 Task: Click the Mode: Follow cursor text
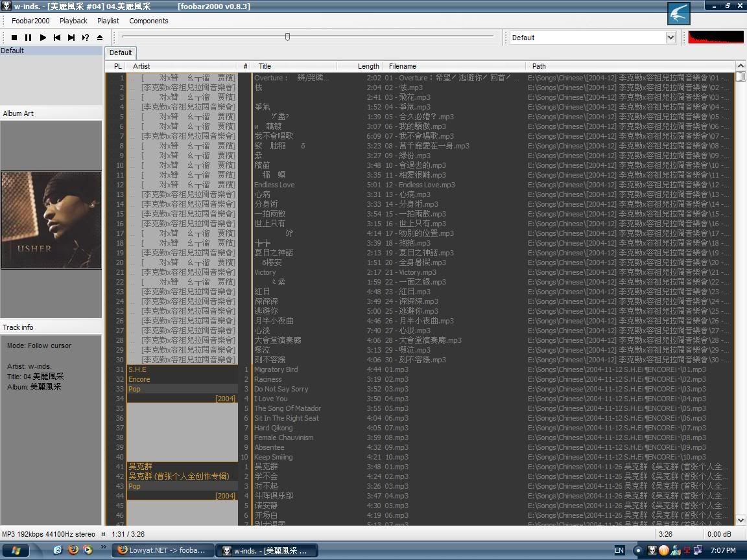pos(39,345)
